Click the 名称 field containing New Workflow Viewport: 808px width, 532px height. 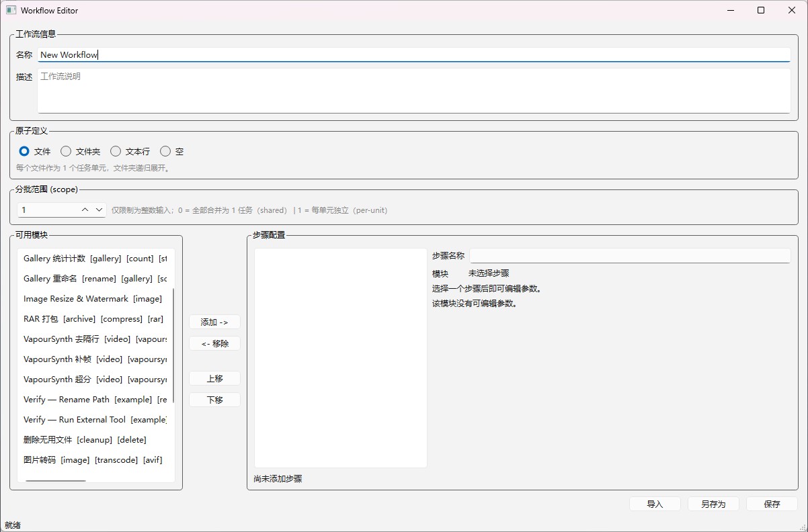414,54
